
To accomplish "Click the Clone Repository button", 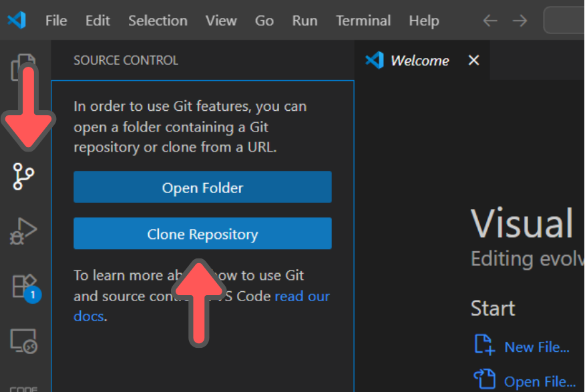I will (x=202, y=234).
